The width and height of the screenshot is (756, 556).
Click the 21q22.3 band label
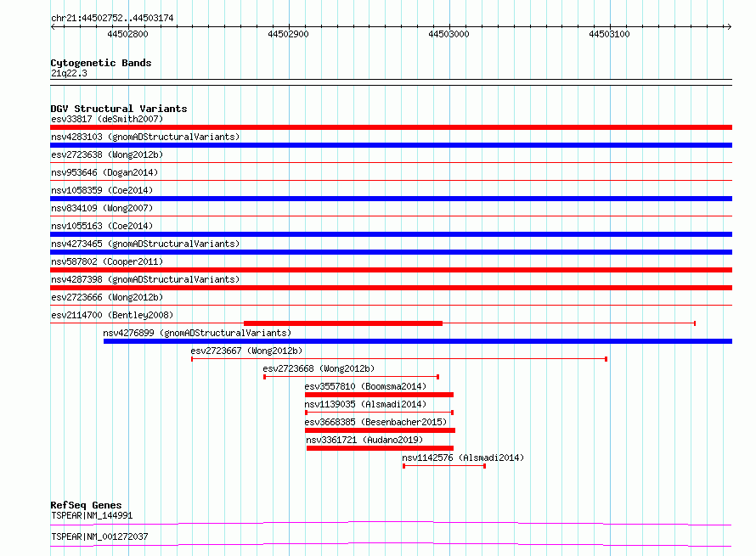pos(69,73)
